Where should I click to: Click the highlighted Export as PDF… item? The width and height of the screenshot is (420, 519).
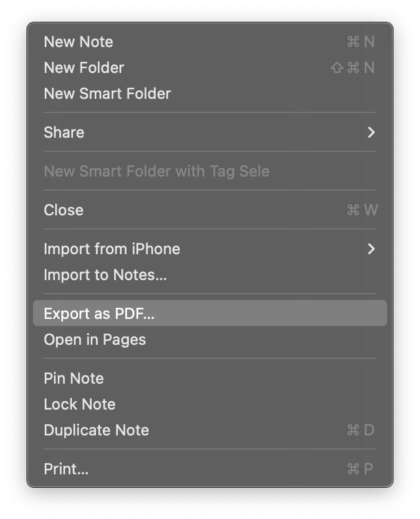[210, 314]
